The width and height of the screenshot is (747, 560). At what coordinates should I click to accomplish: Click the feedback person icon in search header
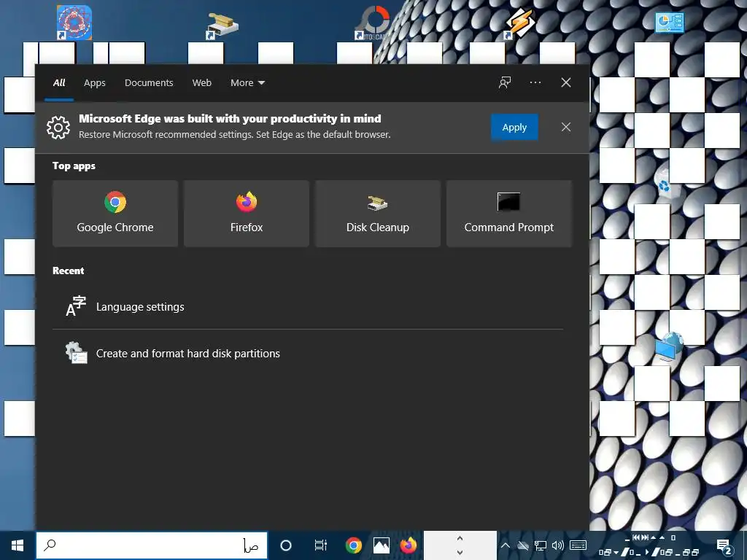coord(505,82)
